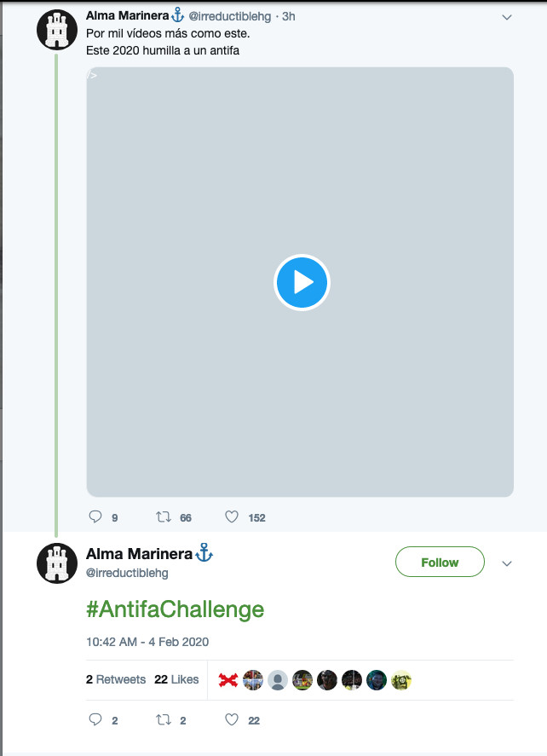
Task: Like the tweet with 152 likes
Action: coord(232,517)
